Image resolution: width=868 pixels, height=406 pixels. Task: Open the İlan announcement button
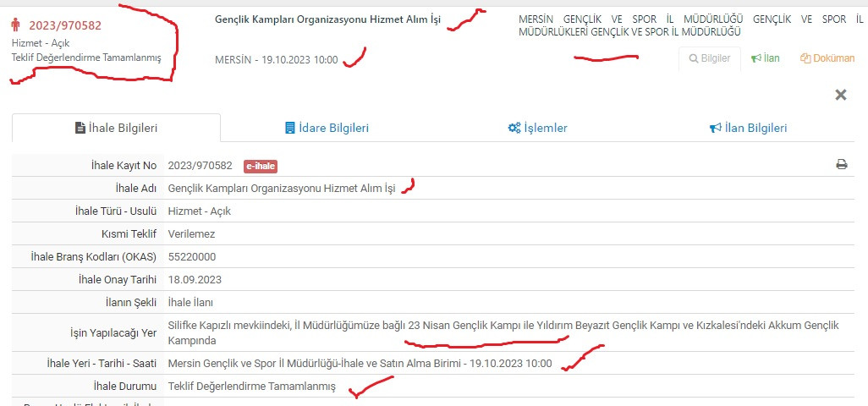point(765,58)
